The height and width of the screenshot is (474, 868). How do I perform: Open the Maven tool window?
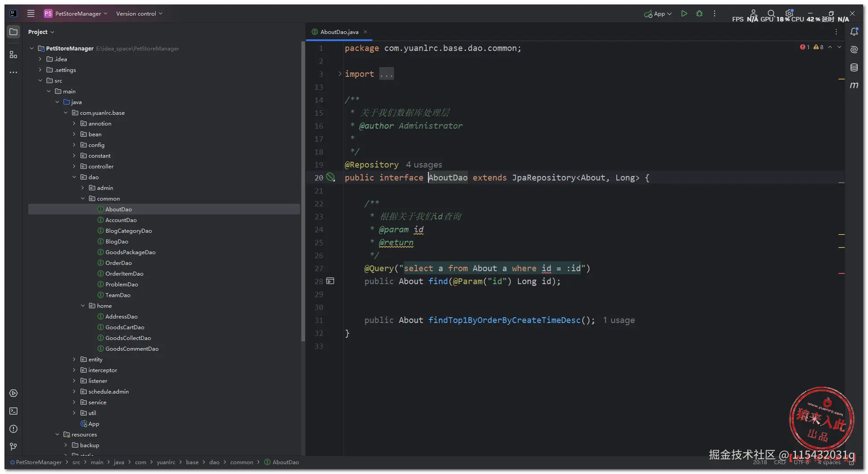coord(854,85)
